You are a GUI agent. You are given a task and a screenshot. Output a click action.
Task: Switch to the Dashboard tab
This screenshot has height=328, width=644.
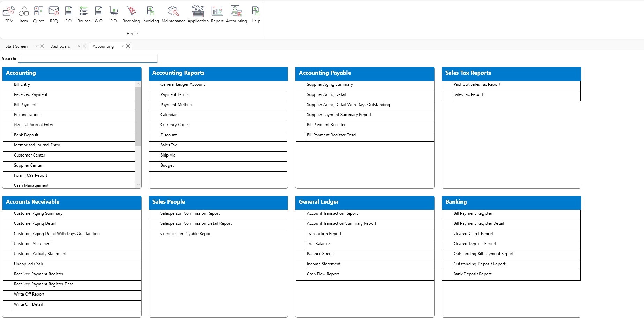[x=60, y=46]
